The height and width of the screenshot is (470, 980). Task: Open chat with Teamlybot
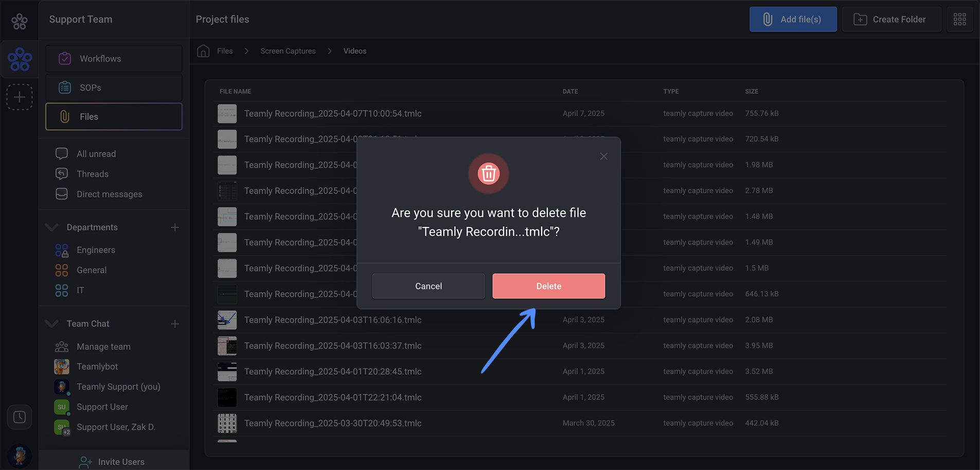point(97,367)
